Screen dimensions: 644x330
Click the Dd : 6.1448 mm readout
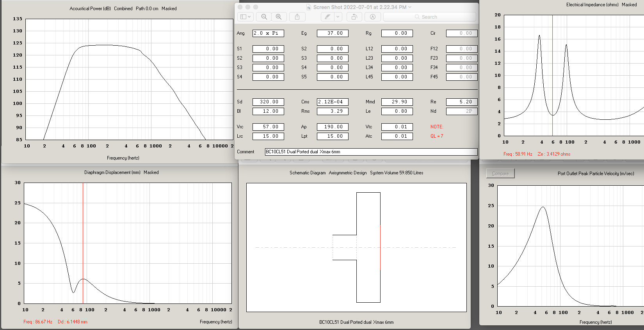coord(73,322)
